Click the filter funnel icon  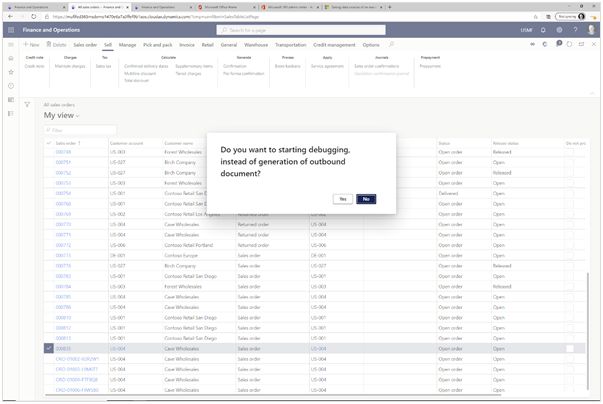click(x=27, y=104)
